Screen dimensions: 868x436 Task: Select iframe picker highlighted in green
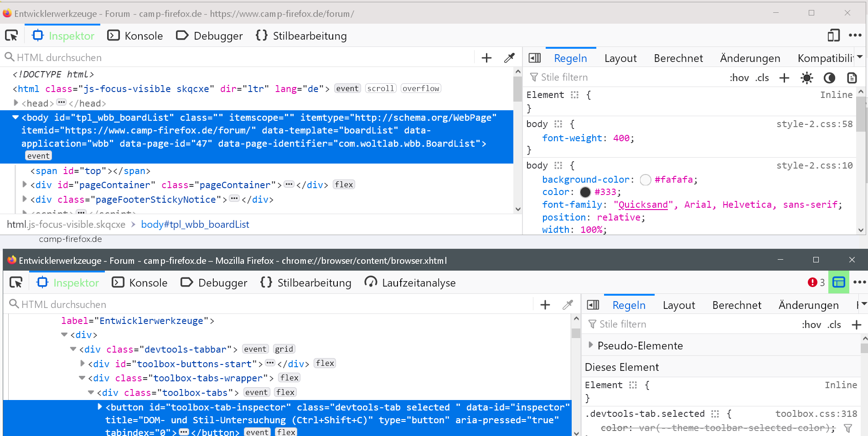pos(838,282)
